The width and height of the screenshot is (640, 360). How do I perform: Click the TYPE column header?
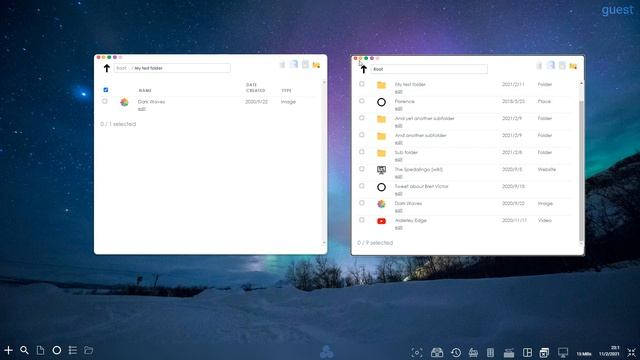tap(286, 91)
